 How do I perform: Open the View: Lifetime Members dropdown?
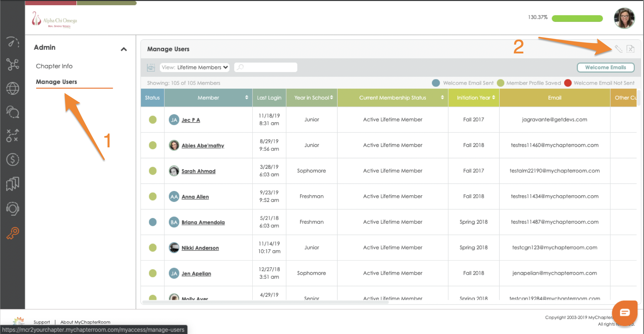pos(195,68)
